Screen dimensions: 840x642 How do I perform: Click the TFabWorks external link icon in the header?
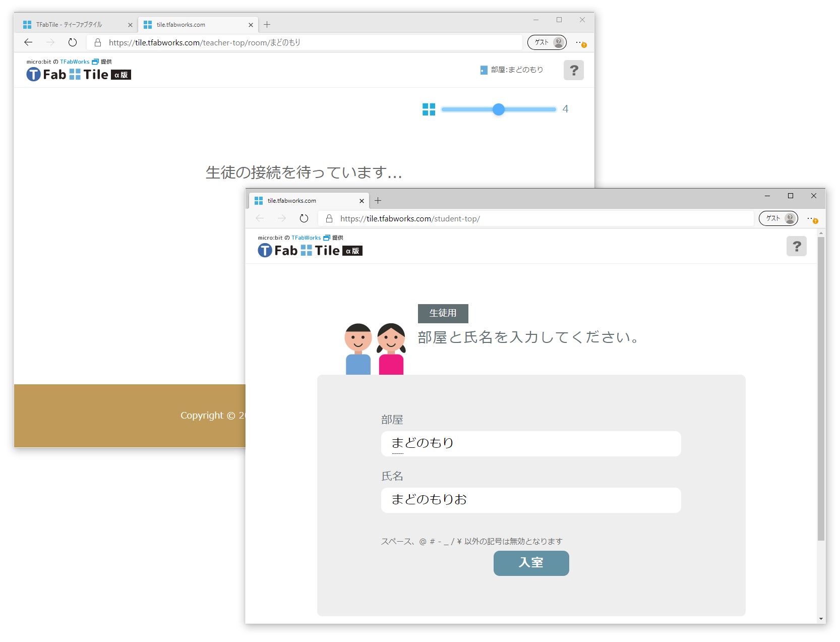tap(95, 62)
